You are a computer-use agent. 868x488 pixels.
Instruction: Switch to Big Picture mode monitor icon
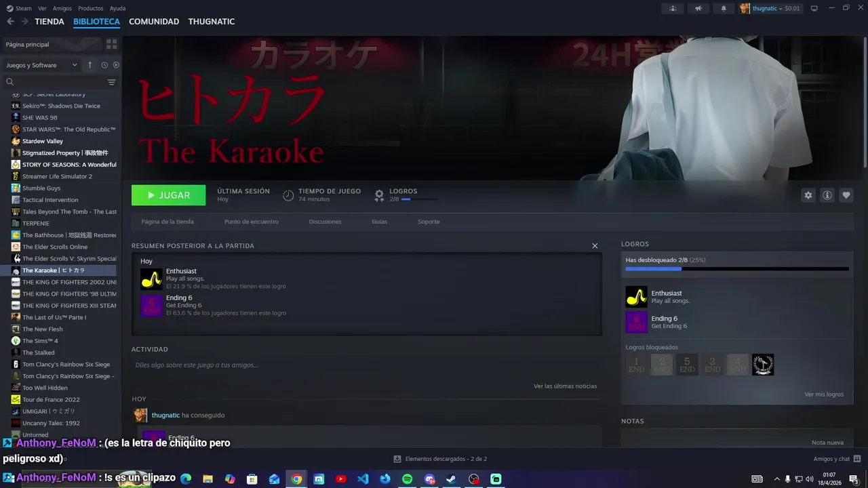(x=814, y=8)
